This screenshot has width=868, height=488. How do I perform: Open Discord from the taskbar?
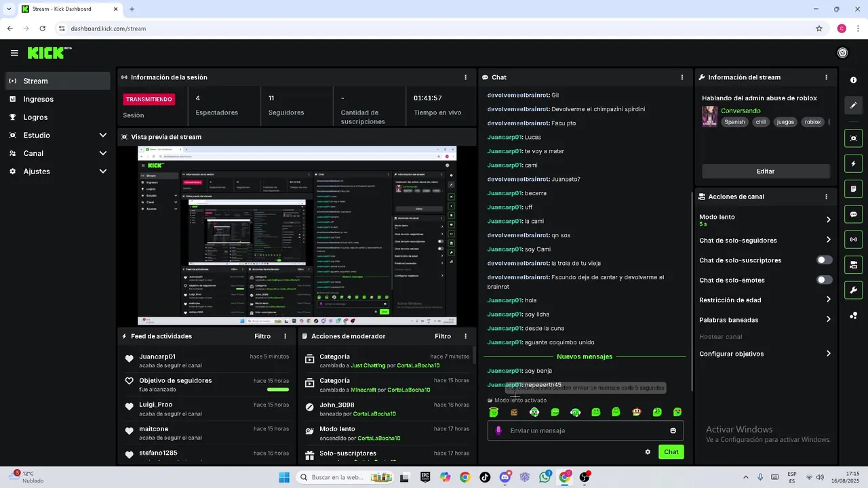coord(505,477)
